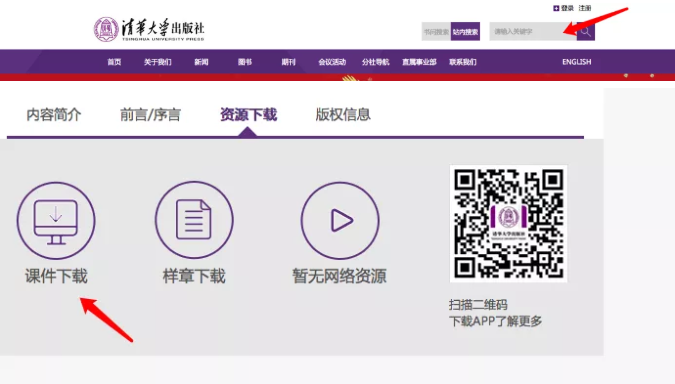675x384 pixels.
Task: Go to 首页 in navigation bar
Action: click(114, 62)
